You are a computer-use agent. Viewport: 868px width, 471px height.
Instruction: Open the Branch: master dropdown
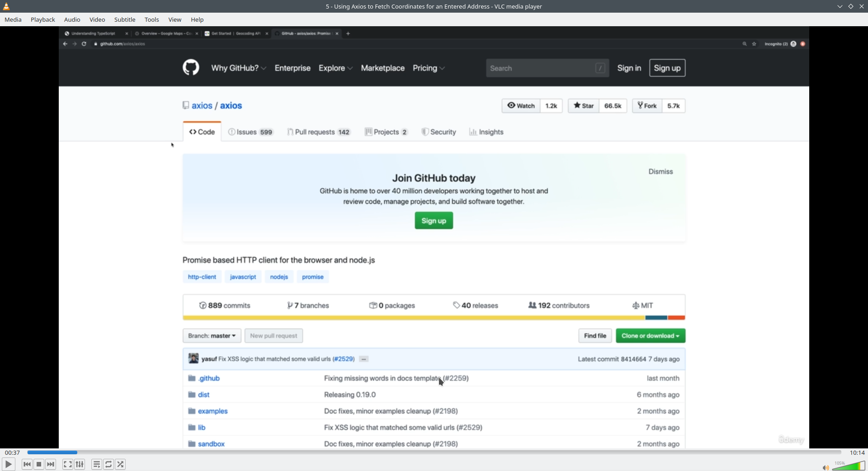(212, 336)
